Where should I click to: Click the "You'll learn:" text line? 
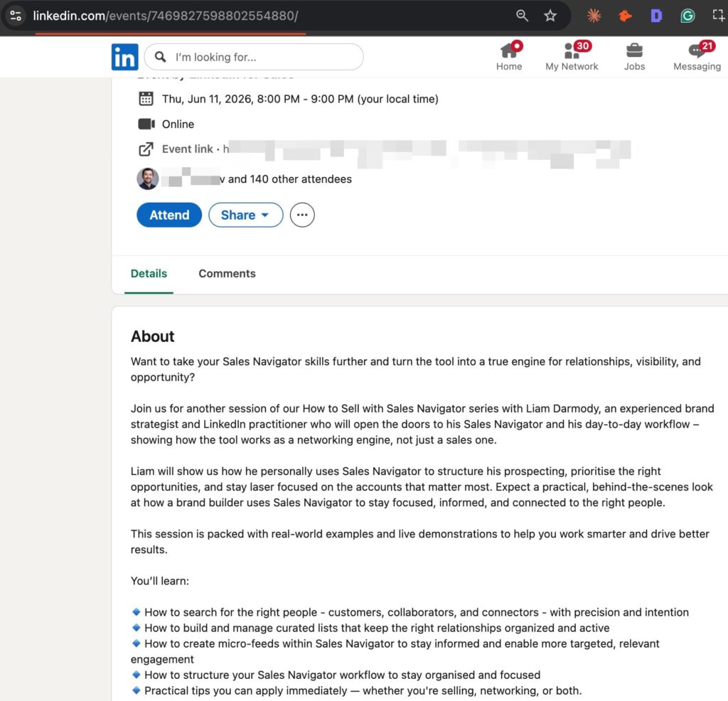160,581
